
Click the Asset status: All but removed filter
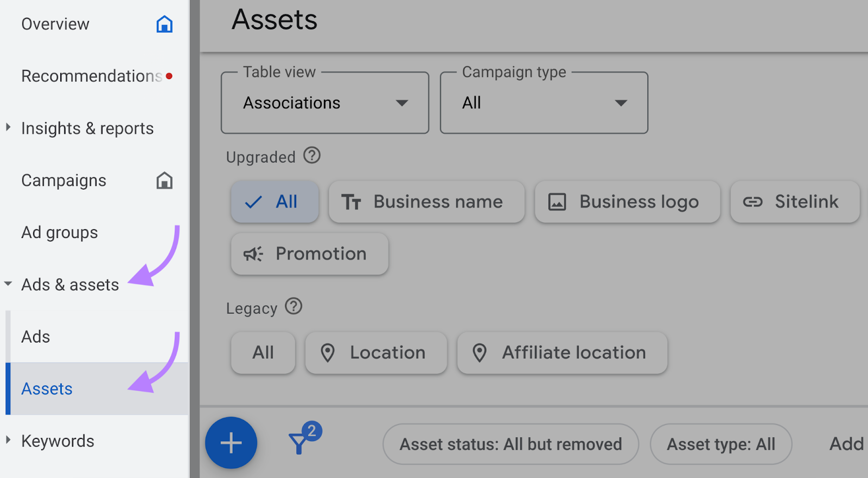[510, 444]
